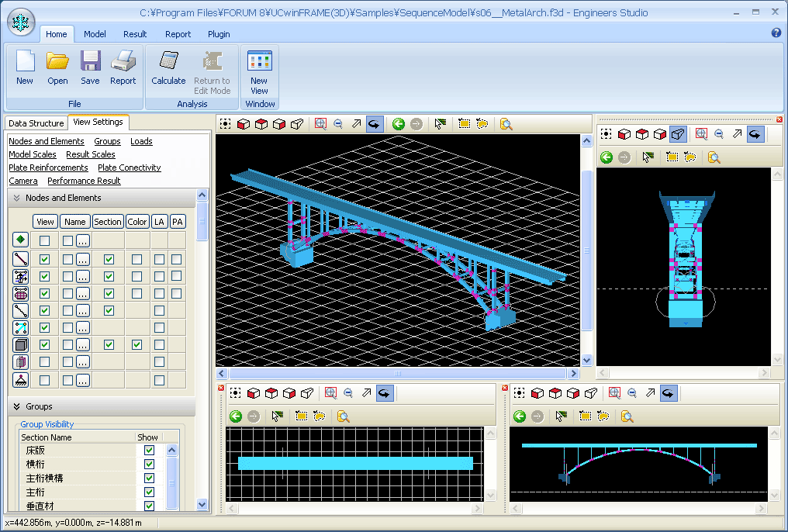The image size is (788, 532).
Task: Click the node element type icon
Action: [x=21, y=240]
